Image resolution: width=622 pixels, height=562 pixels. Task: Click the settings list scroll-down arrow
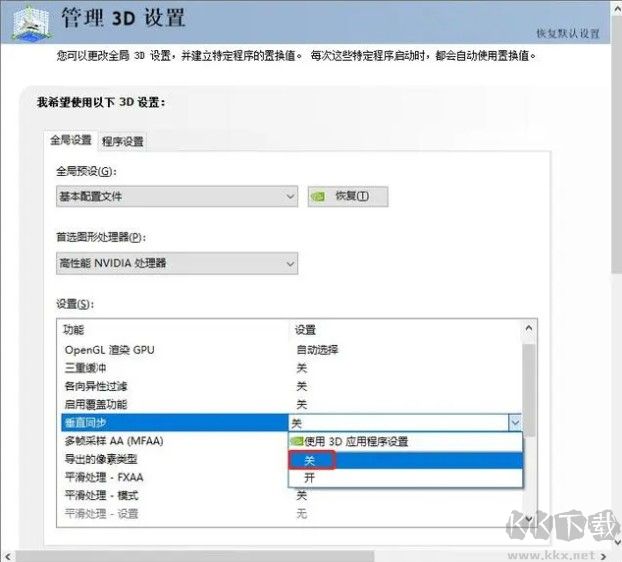click(x=529, y=518)
